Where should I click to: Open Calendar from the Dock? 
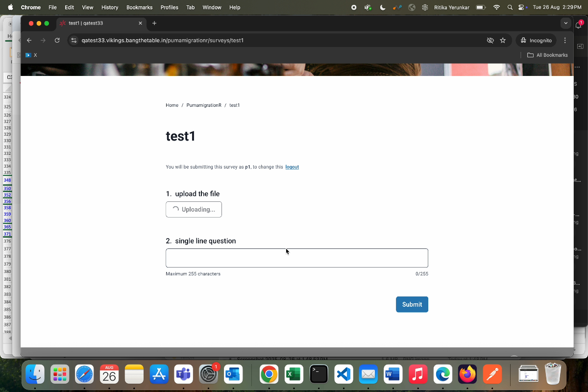pos(109,375)
